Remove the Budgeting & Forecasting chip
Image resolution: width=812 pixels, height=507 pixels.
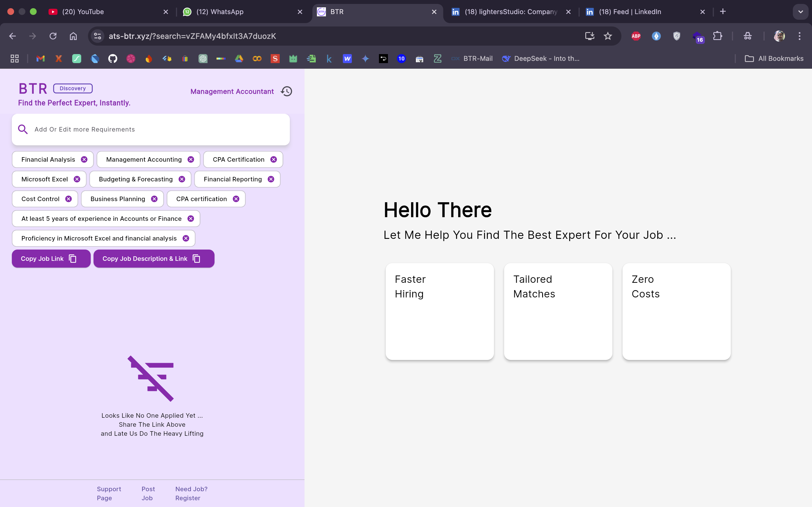tap(182, 179)
